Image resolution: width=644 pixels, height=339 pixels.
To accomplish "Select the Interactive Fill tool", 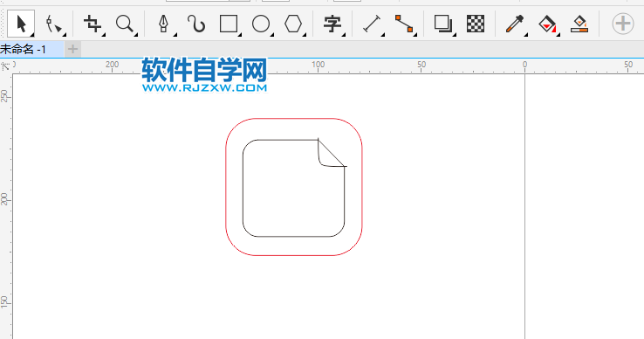I will coord(547,24).
